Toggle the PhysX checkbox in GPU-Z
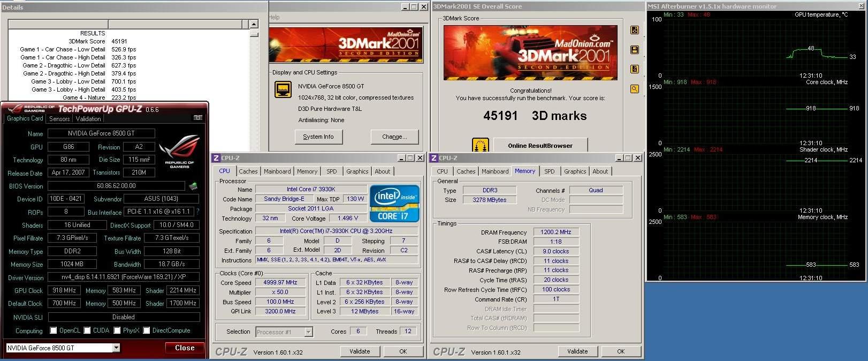The height and width of the screenshot is (361, 868). click(117, 330)
